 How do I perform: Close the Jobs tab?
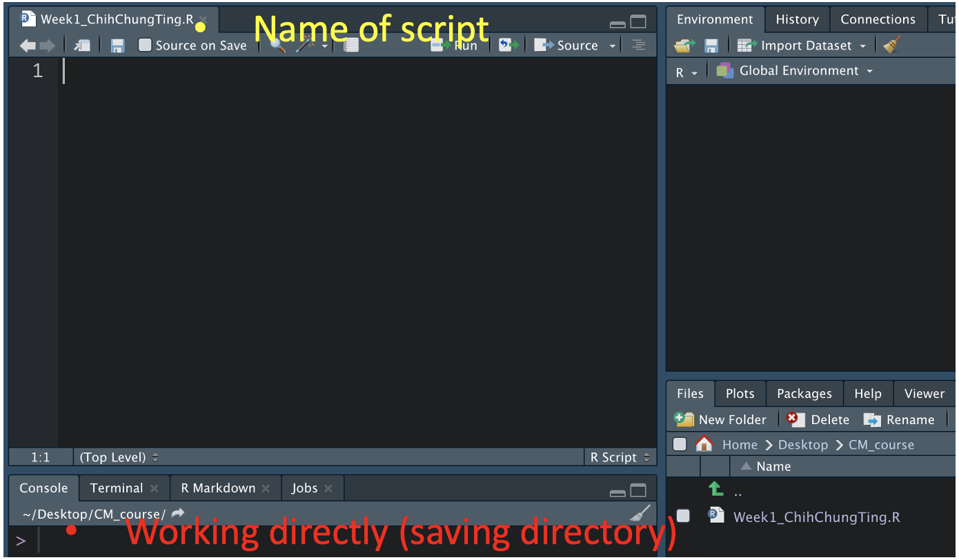(328, 488)
